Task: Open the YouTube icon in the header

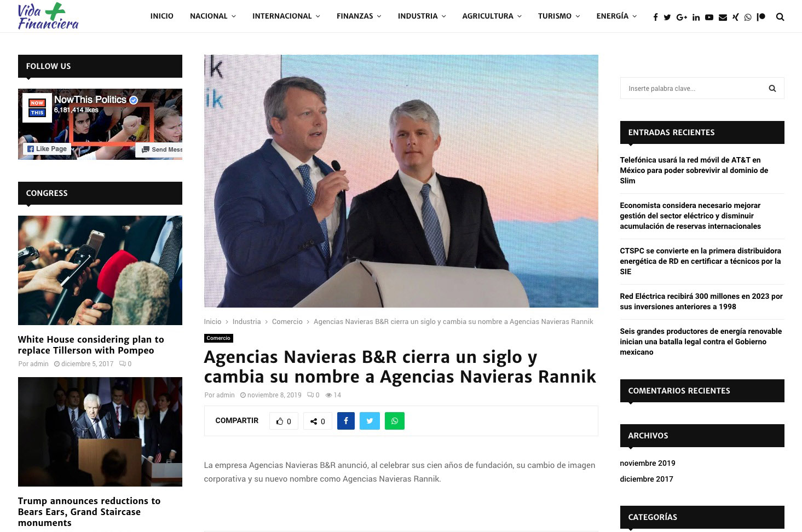Action: [709, 17]
